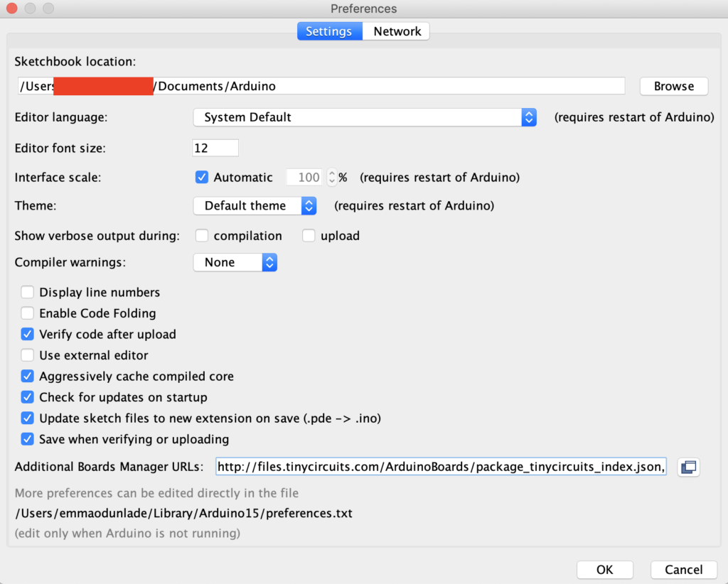Uncheck Check for updates on startup

pyautogui.click(x=28, y=397)
